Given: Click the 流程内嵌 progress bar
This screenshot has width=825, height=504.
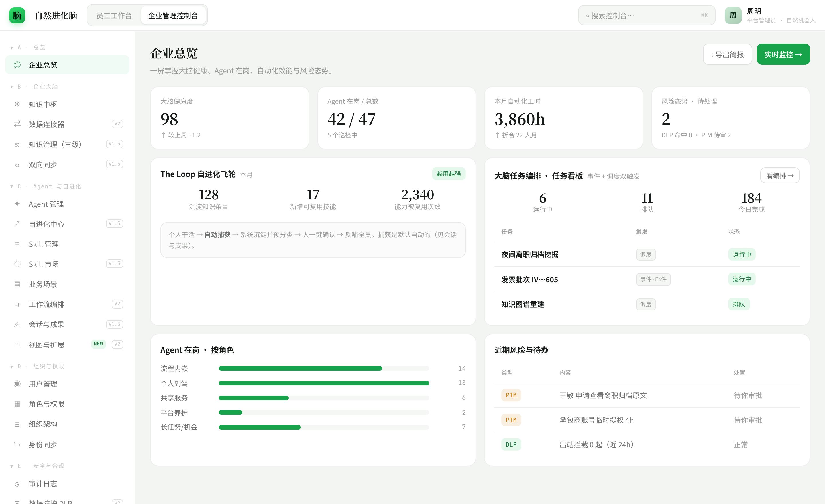Looking at the screenshot, I should click(x=324, y=368).
